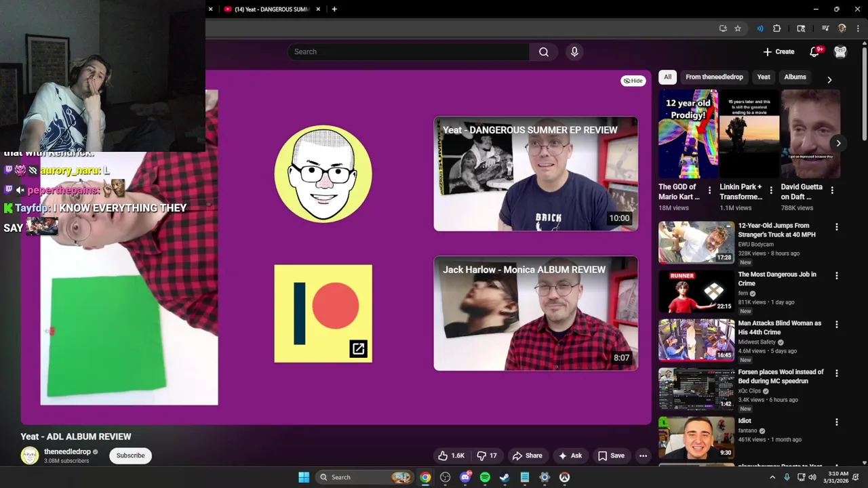Open Spotify from taskbar
The image size is (868, 488).
(x=485, y=477)
